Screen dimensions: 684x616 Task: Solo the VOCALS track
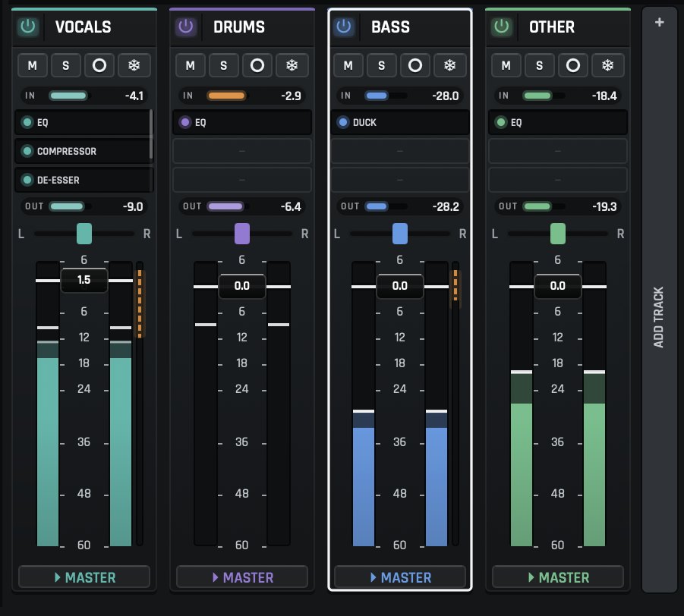(x=66, y=65)
